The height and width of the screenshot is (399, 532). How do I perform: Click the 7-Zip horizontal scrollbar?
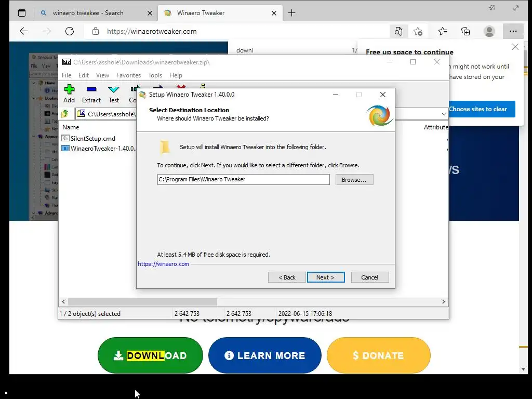(142, 302)
